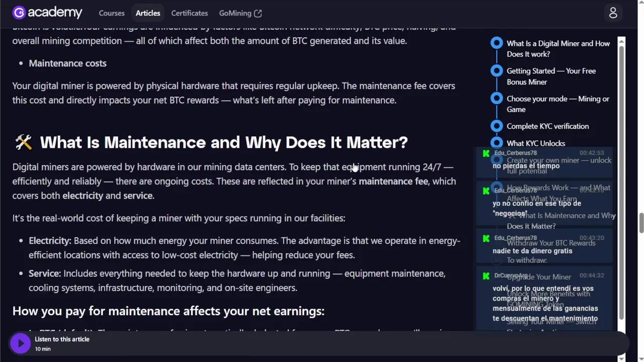Play the Listen to this article audio
644x362 pixels.
point(21,343)
